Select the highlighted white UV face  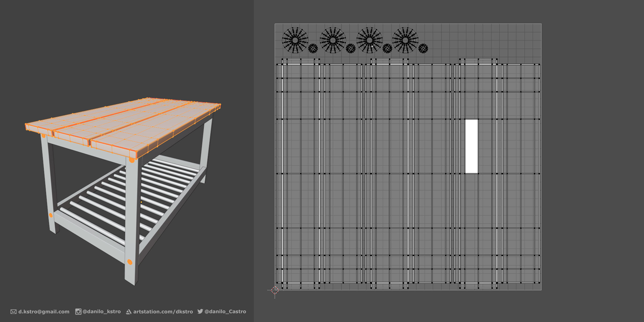point(471,146)
